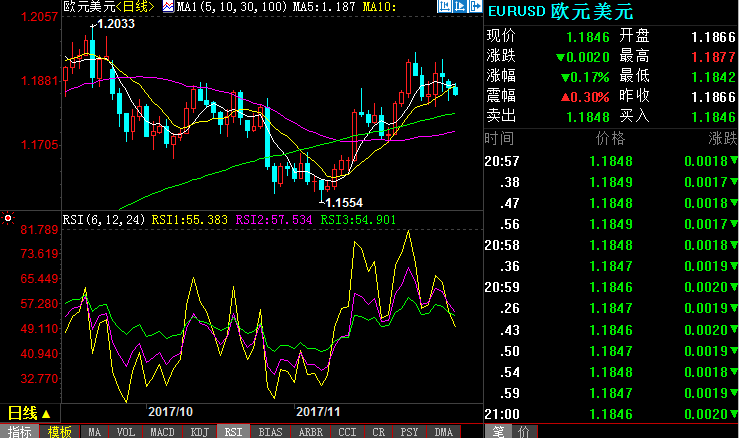The width and height of the screenshot is (739, 438).
Task: Switch to the 模板 tab
Action: pyautogui.click(x=59, y=431)
